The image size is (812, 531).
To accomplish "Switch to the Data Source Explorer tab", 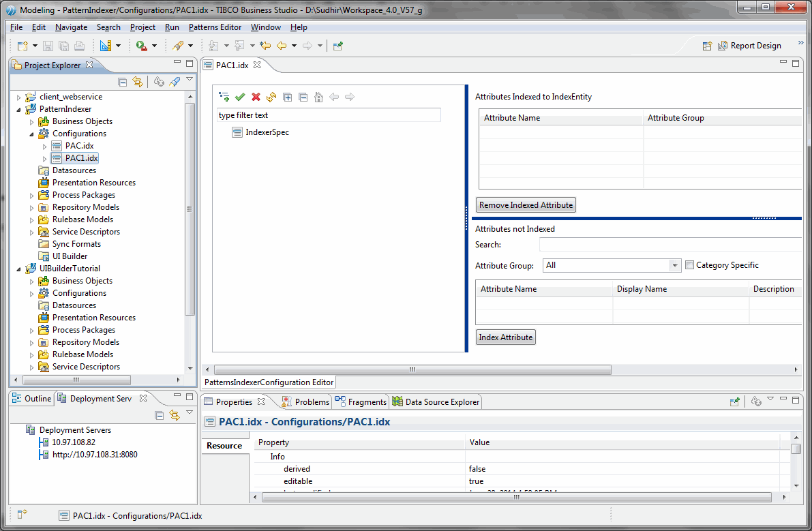I will [x=436, y=401].
